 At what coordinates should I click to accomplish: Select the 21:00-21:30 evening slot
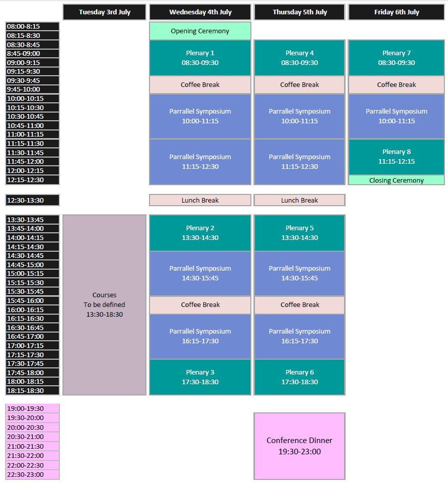32,446
